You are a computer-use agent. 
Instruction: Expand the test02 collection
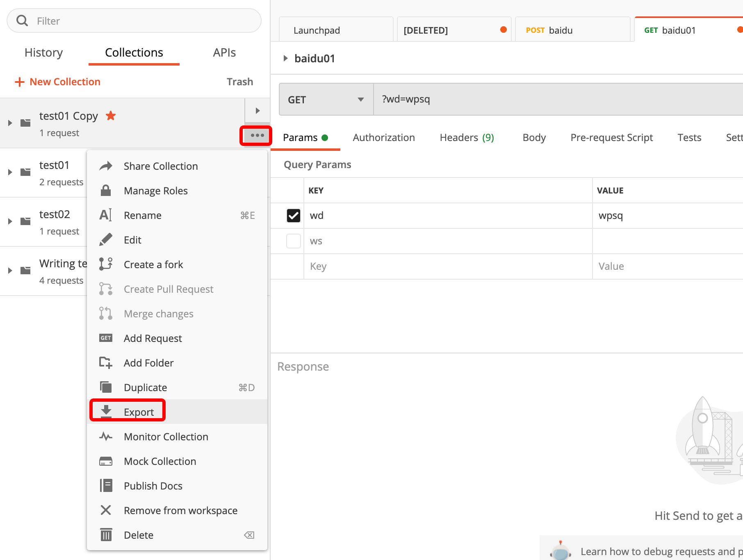10,221
